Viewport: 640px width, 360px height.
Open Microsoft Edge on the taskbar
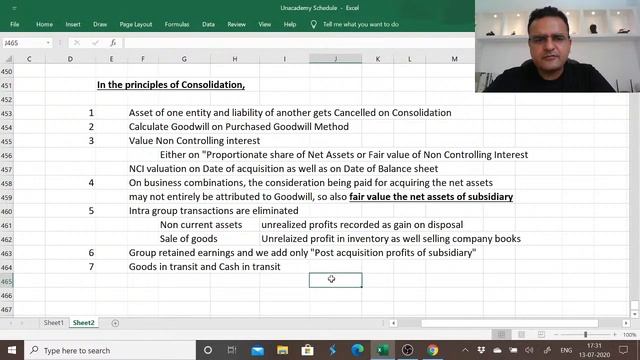coord(357,350)
